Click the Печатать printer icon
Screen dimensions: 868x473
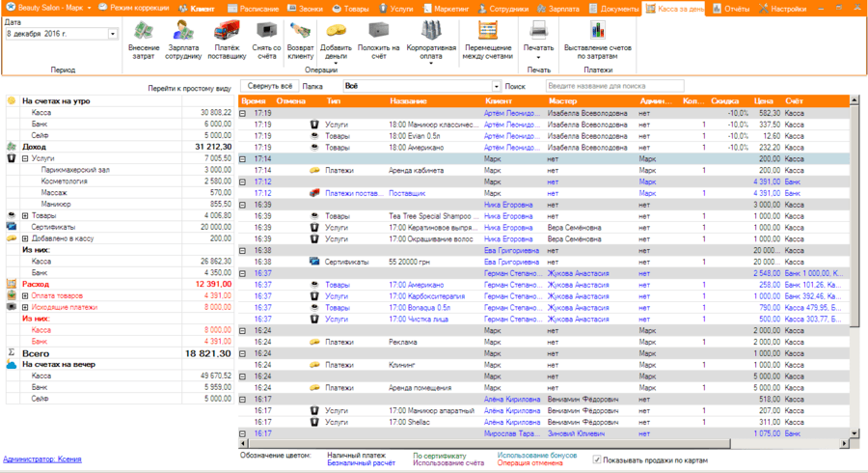pyautogui.click(x=538, y=30)
